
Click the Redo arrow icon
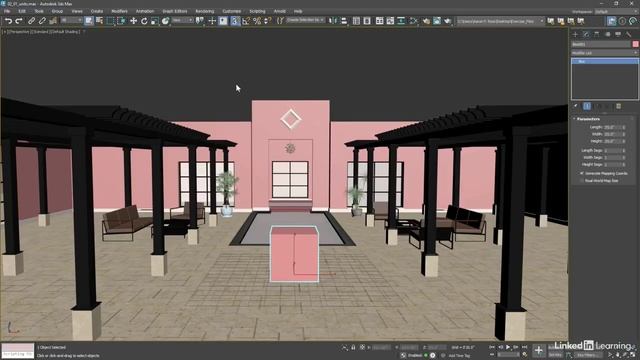pos(19,21)
